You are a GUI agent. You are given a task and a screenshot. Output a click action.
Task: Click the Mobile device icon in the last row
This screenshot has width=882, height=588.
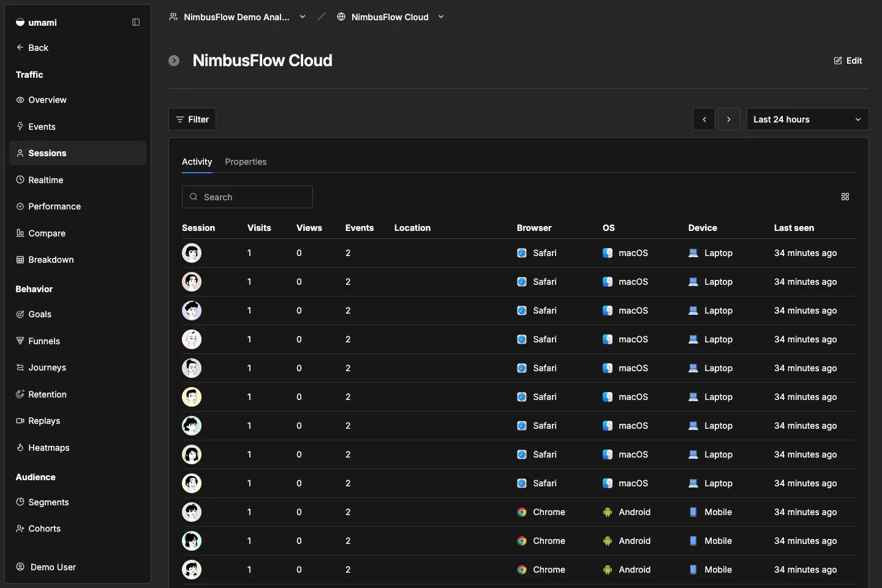(693, 570)
